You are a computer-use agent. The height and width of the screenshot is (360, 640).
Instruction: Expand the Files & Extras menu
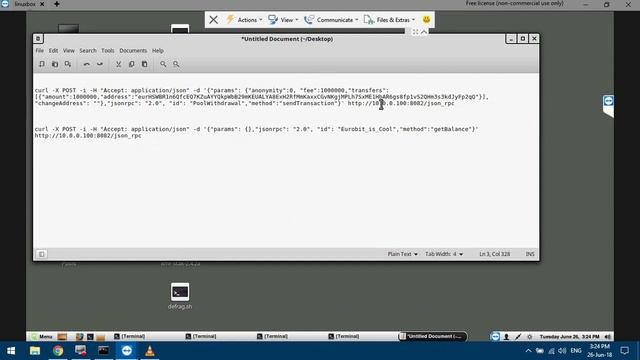389,20
